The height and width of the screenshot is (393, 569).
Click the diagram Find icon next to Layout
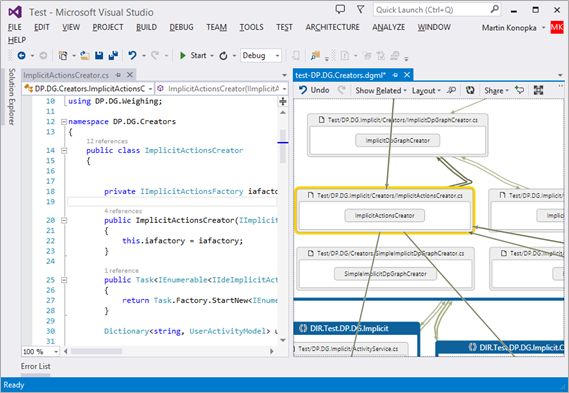451,90
